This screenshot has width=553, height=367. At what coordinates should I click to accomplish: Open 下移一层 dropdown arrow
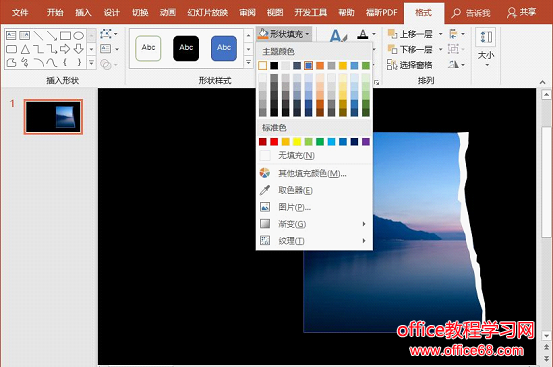tap(440, 49)
